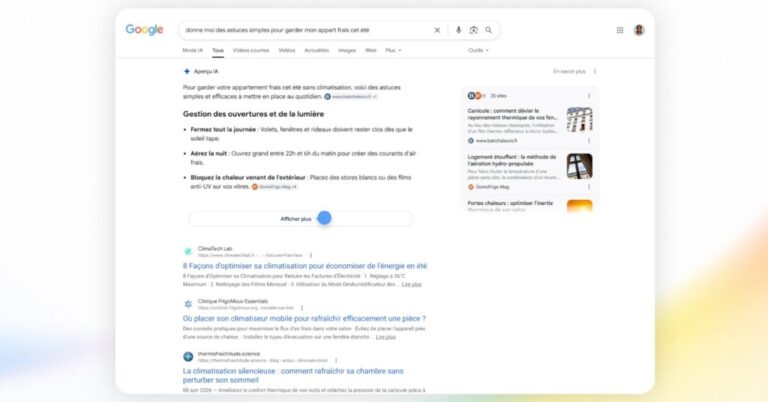The height and width of the screenshot is (402, 768).
Task: Click the DomoFrigo Mag citation chip after bullets
Action: coord(274,187)
